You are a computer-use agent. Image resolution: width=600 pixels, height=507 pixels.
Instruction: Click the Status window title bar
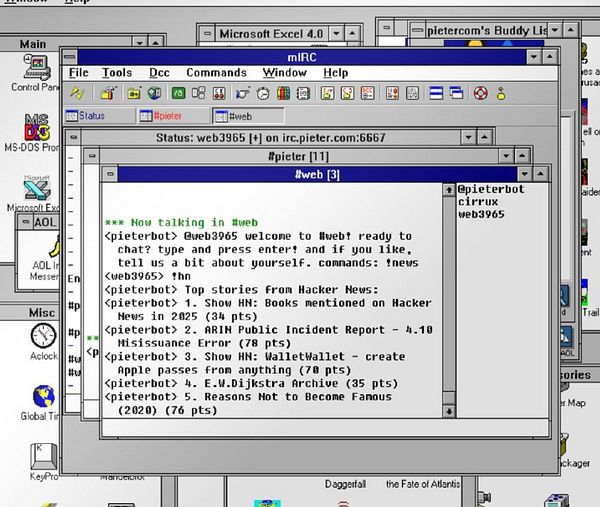[271, 138]
